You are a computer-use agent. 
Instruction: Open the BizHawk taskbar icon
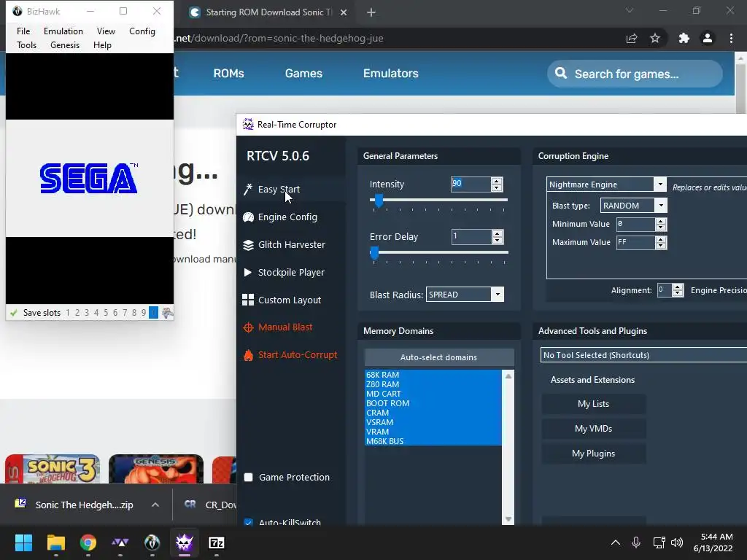tap(152, 542)
